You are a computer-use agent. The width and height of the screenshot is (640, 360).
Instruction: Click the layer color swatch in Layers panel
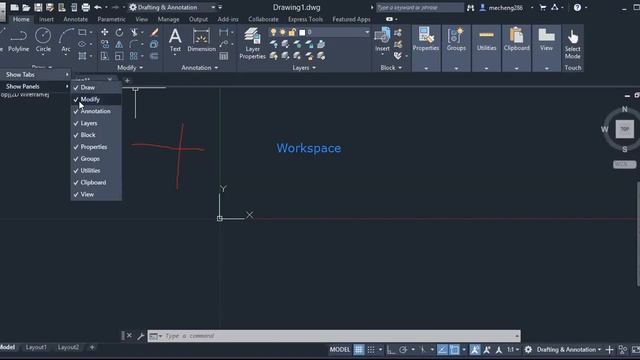[x=302, y=32]
